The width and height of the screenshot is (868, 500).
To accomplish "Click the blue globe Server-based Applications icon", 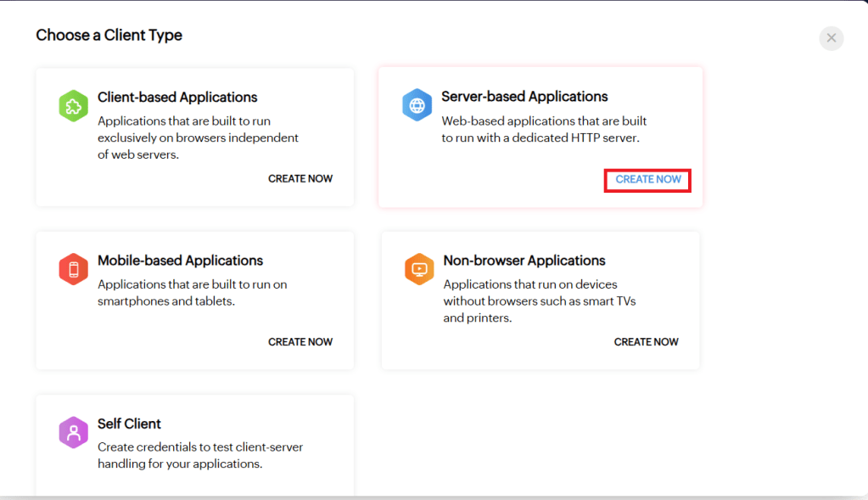I will [417, 105].
